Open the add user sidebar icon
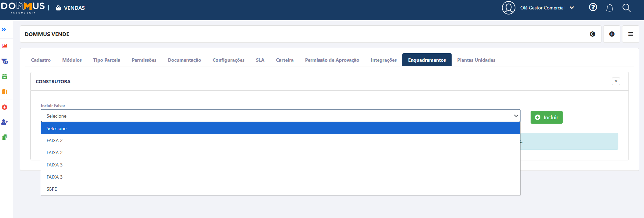This screenshot has width=644, height=218. tap(5, 122)
